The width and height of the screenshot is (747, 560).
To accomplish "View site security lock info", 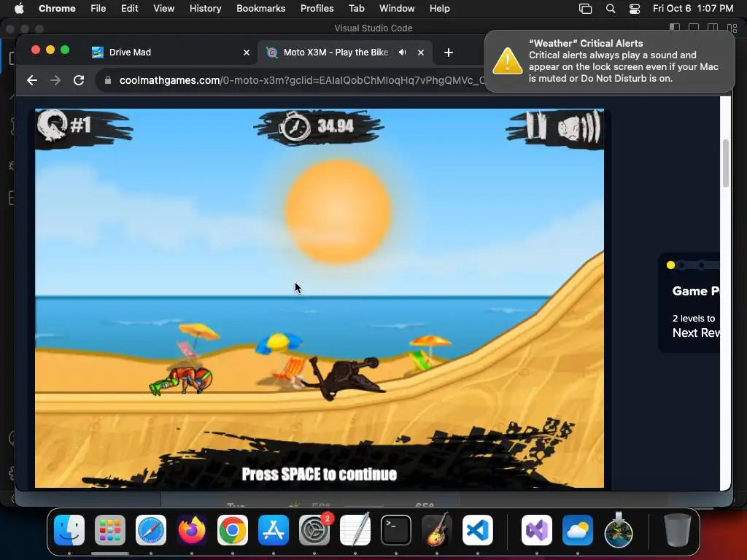I will coord(108,80).
